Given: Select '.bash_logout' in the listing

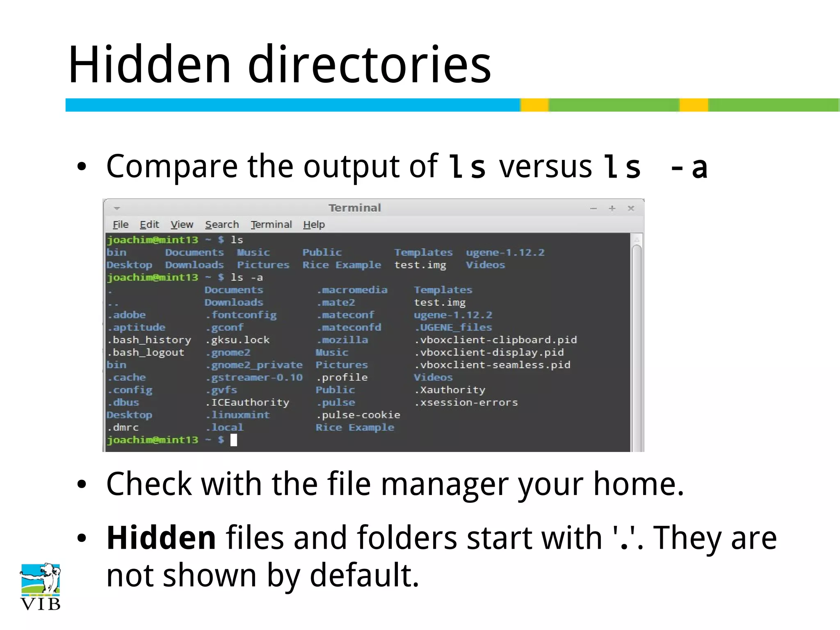Looking at the screenshot, I should (146, 352).
